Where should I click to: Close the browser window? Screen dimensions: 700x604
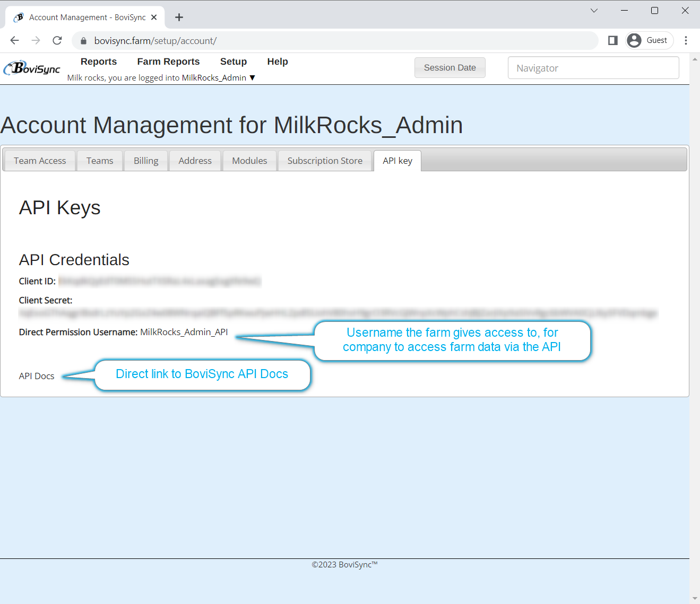(685, 11)
